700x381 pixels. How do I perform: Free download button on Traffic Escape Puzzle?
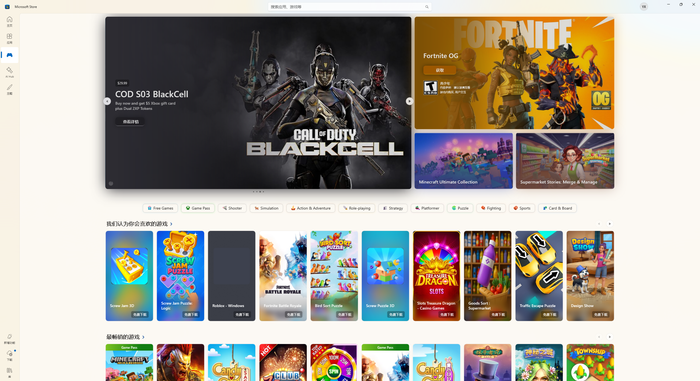550,314
